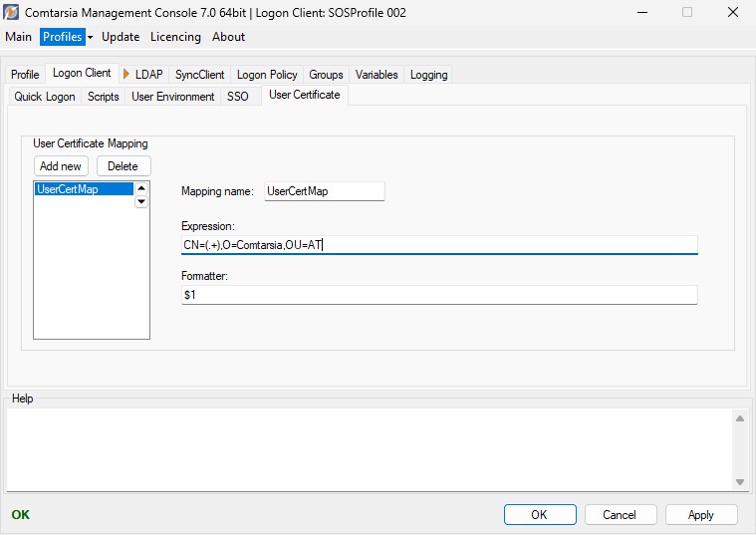Click into the Mapping name field
Viewport: 756px width, 535px height.
324,191
